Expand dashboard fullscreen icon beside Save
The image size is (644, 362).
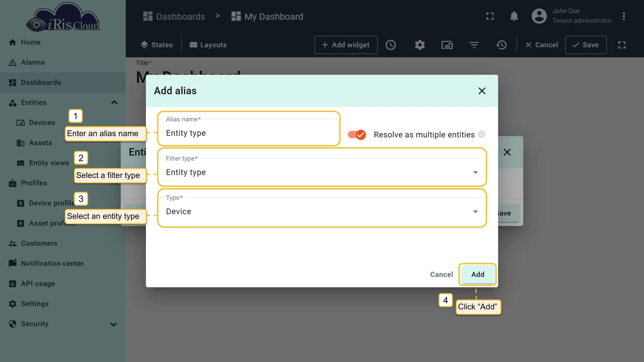point(622,45)
